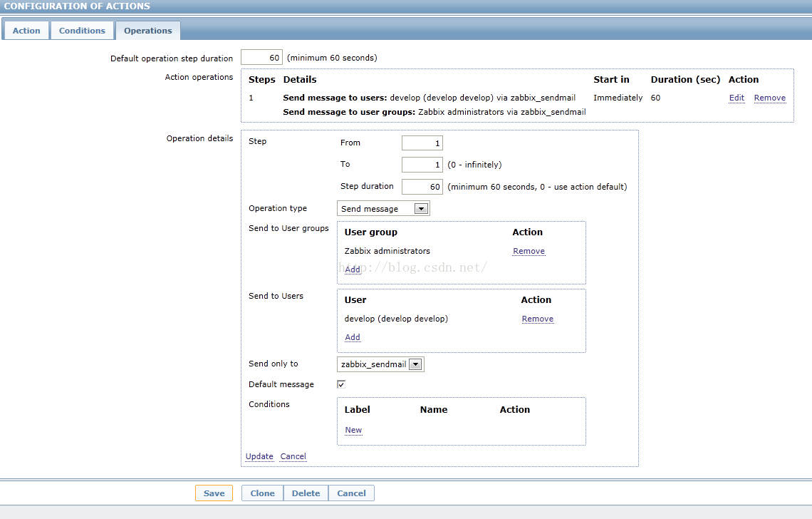Click the Update link in Operation details
Image resolution: width=812 pixels, height=519 pixels.
point(259,456)
